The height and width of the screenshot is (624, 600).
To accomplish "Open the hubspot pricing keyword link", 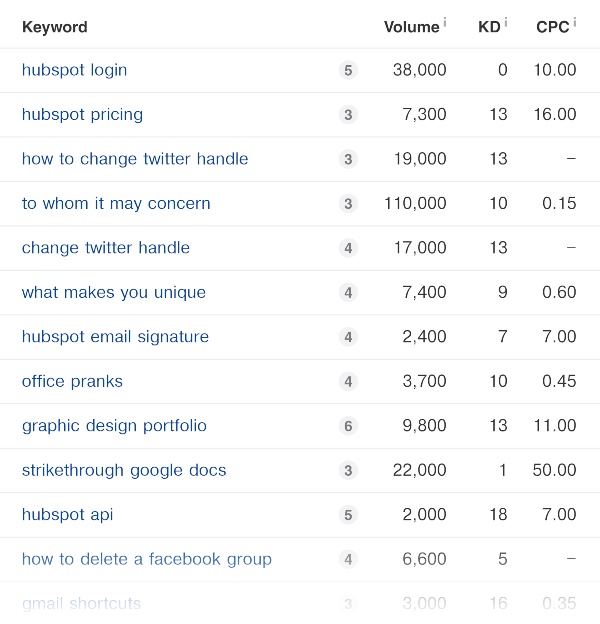I will (82, 114).
